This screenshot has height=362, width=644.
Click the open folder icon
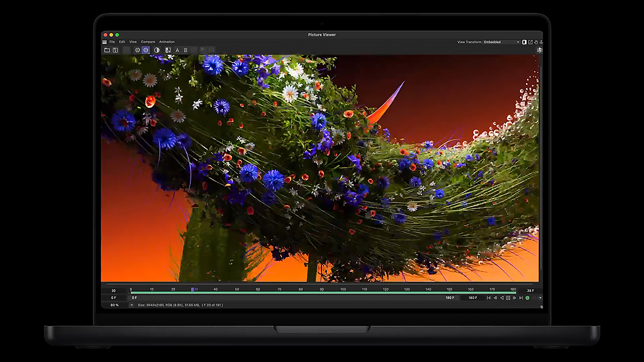coord(107,50)
